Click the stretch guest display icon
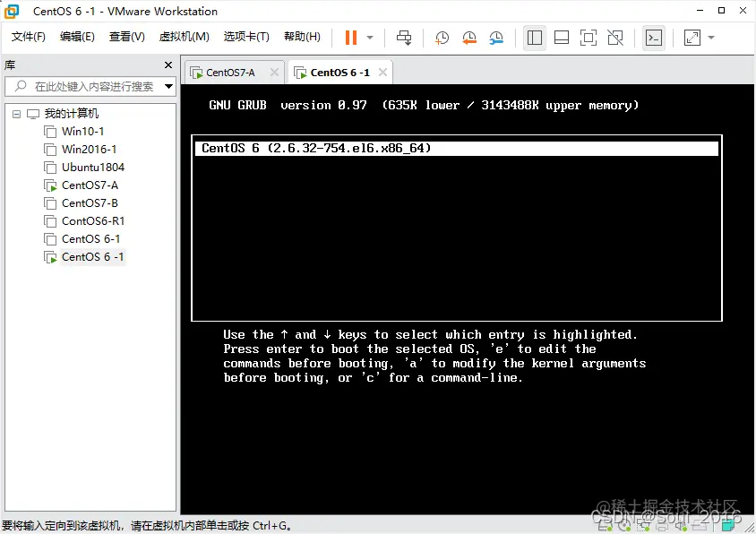 click(x=692, y=38)
